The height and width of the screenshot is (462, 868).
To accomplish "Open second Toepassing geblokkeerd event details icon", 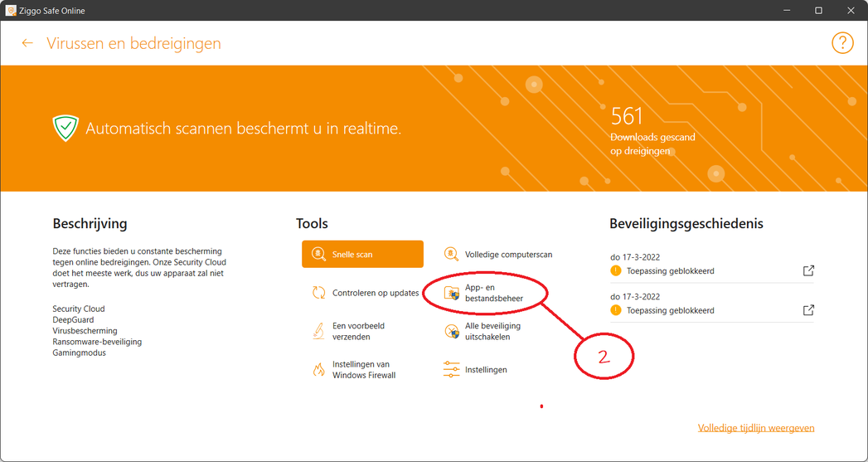I will (x=808, y=310).
